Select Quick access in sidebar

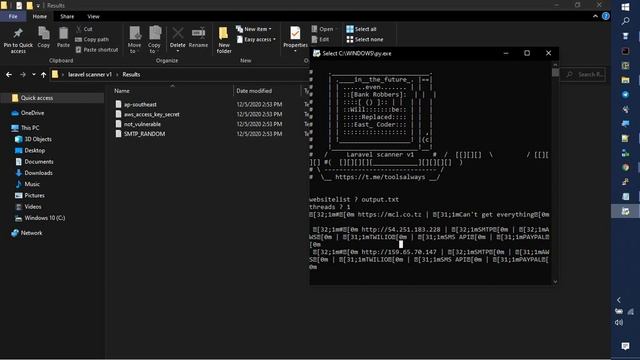(x=52, y=98)
